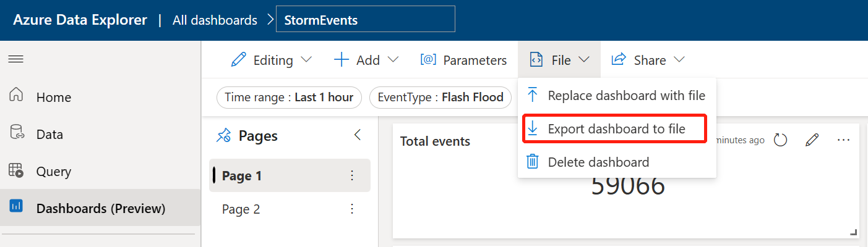
Task: Click the Share arrow icon
Action: click(x=619, y=59)
